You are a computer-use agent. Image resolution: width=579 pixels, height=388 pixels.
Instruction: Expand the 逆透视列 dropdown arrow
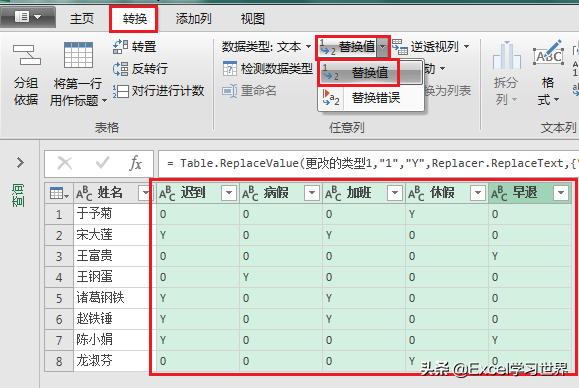point(466,47)
